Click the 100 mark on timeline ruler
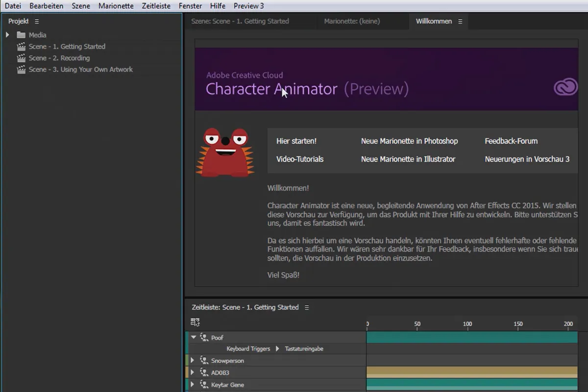 coord(467,324)
